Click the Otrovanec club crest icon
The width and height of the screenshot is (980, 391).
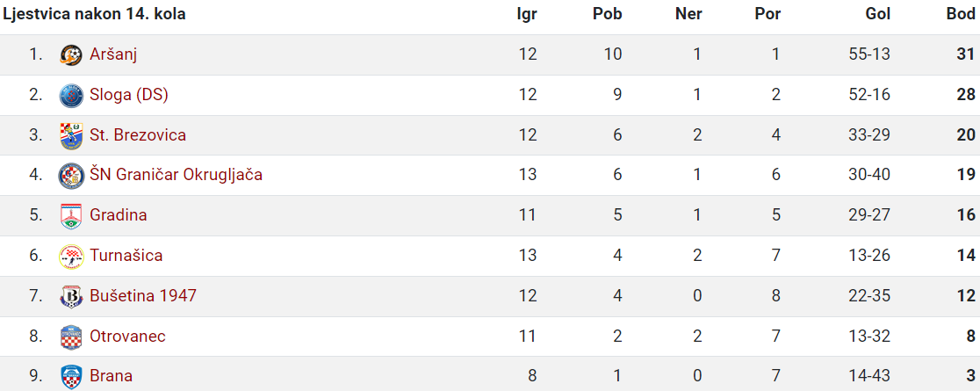[71, 337]
